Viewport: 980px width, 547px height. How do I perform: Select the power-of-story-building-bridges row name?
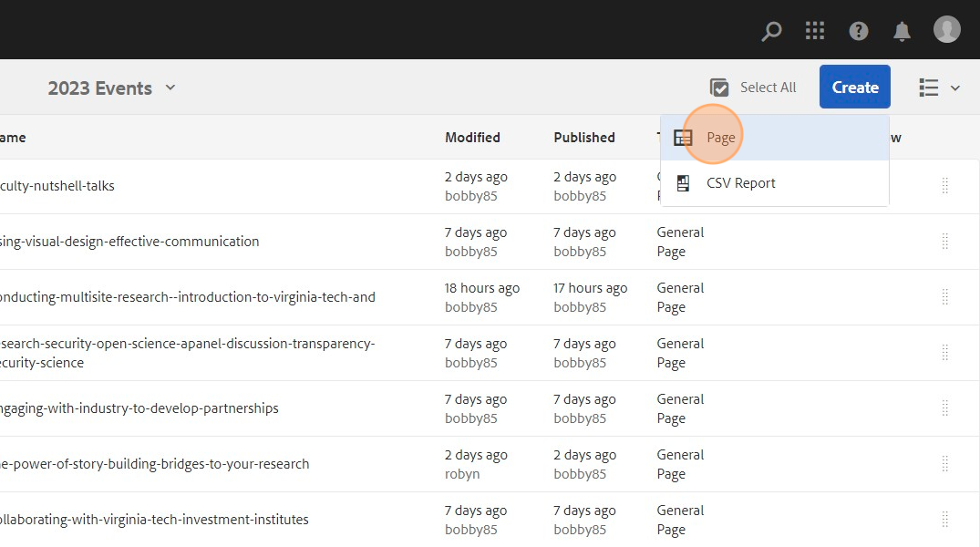click(154, 464)
